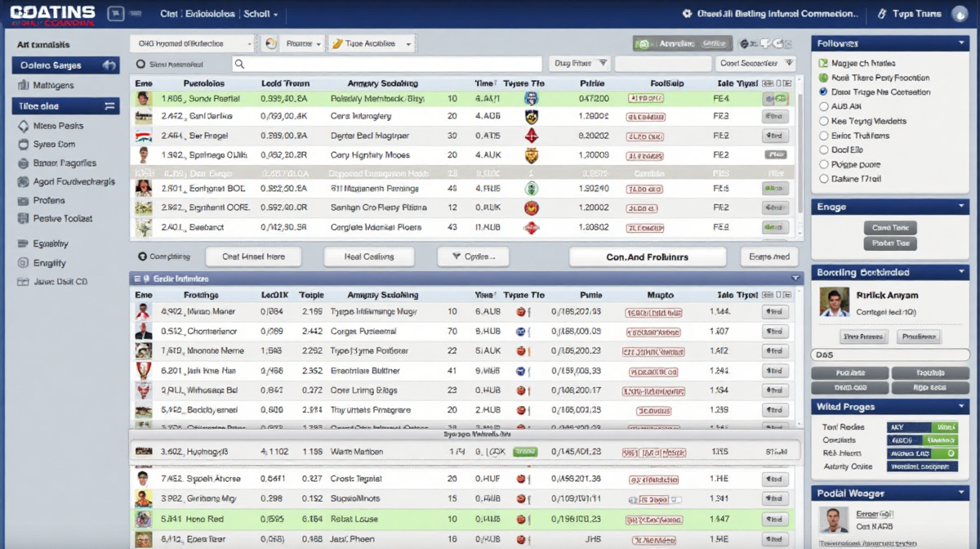Click the list icon on Tlee cloe
Image resolution: width=980 pixels, height=549 pixels.
(x=110, y=106)
